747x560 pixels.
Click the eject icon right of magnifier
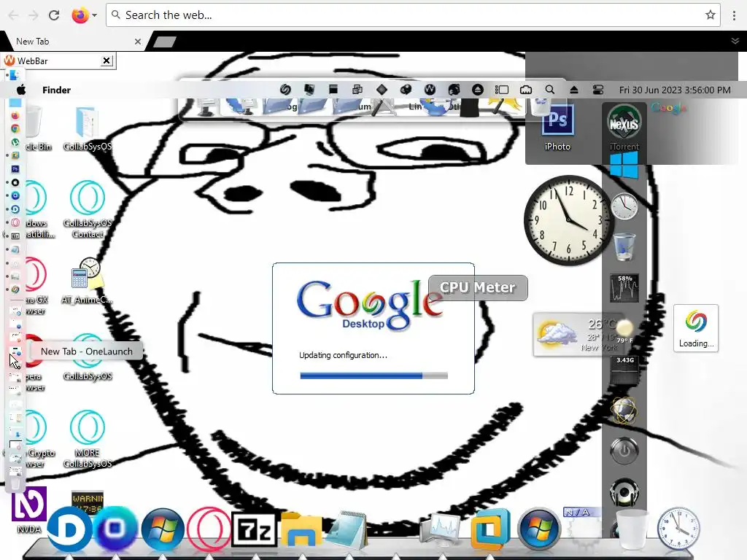click(x=574, y=90)
